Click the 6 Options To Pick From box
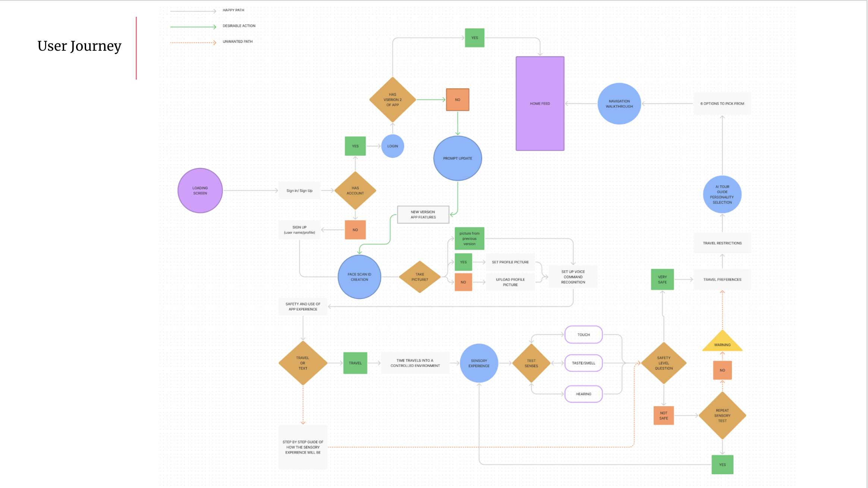 [x=722, y=104]
